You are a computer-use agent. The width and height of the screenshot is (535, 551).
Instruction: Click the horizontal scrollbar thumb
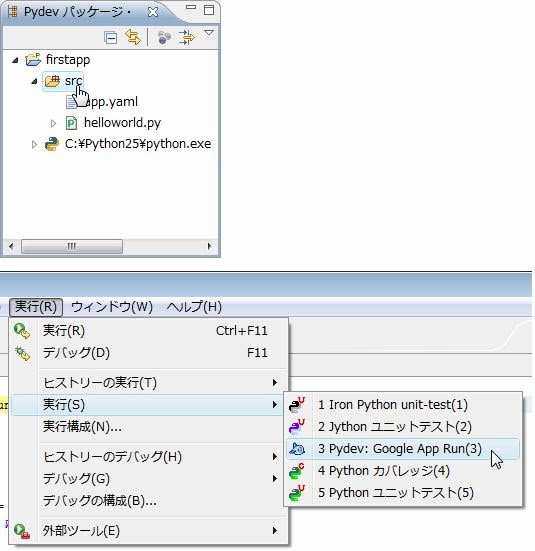click(72, 246)
